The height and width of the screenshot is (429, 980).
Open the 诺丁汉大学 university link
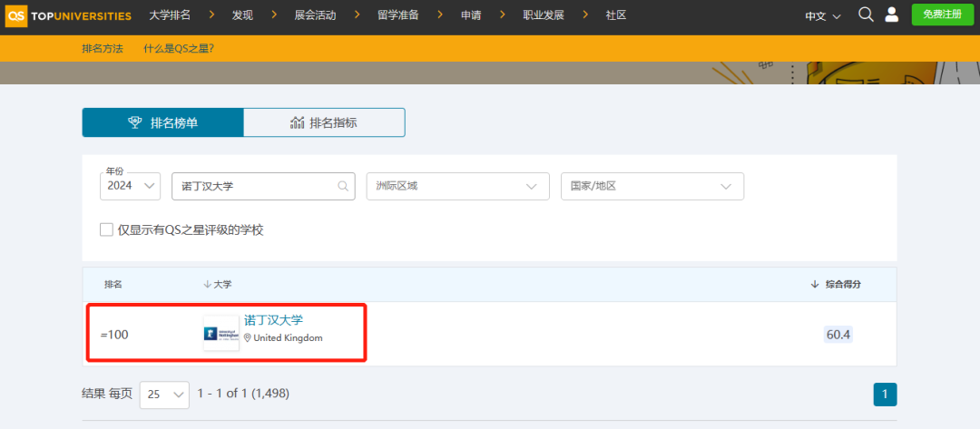274,320
